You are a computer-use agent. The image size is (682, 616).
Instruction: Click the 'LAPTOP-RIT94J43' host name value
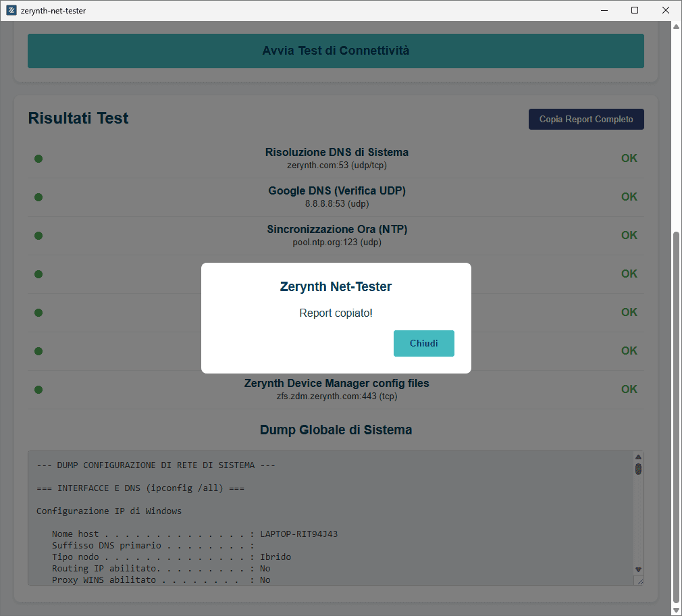(299, 534)
